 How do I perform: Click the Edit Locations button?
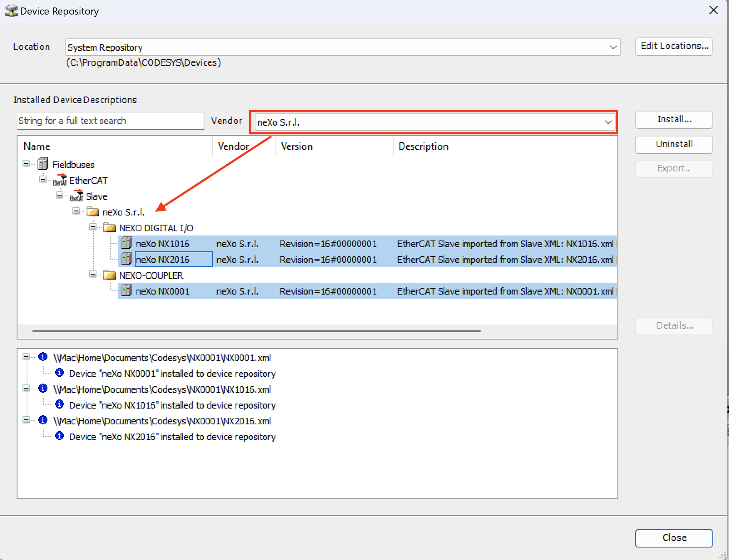(674, 46)
